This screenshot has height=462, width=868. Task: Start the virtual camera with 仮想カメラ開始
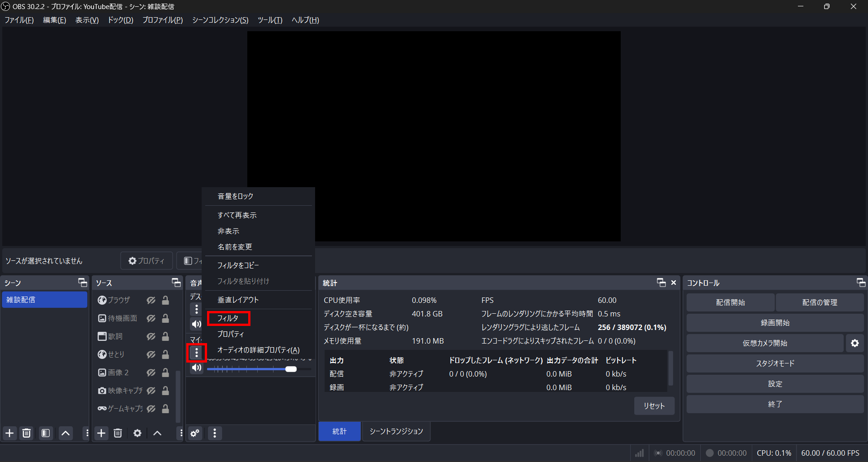[x=765, y=343]
